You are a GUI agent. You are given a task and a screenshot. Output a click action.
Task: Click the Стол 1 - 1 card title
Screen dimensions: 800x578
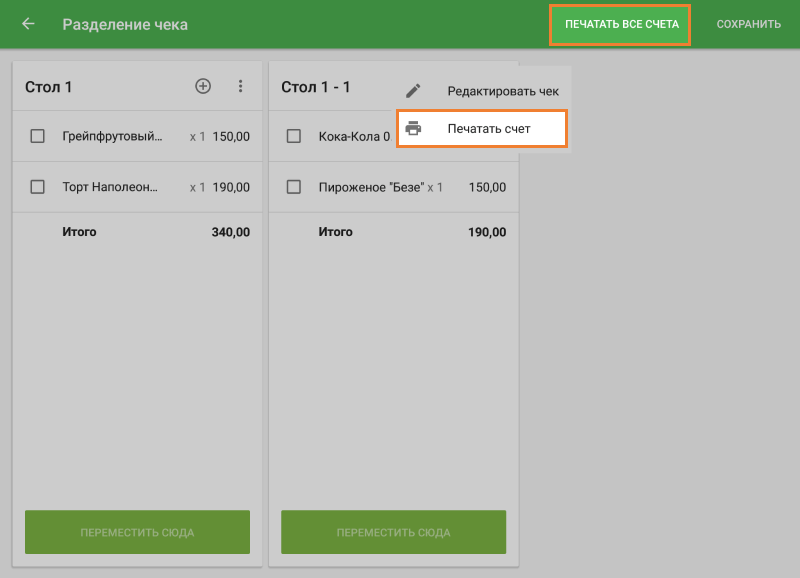(x=316, y=87)
